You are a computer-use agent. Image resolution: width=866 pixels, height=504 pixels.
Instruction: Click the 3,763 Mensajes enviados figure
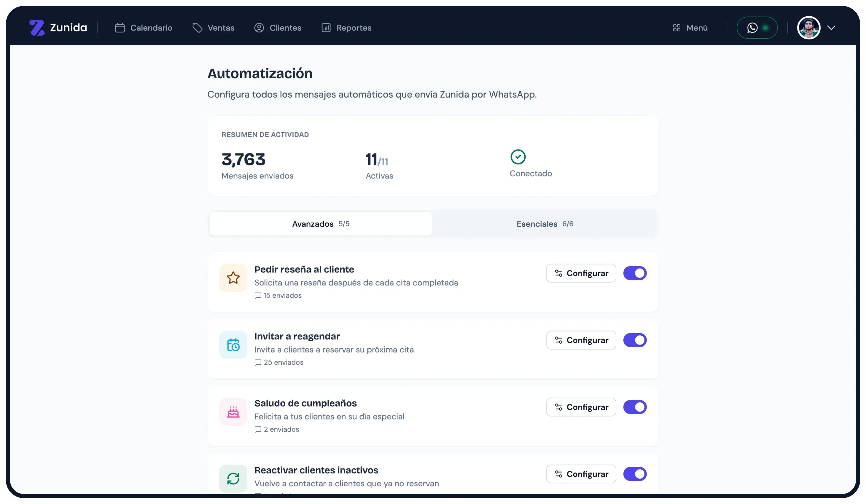tap(243, 160)
